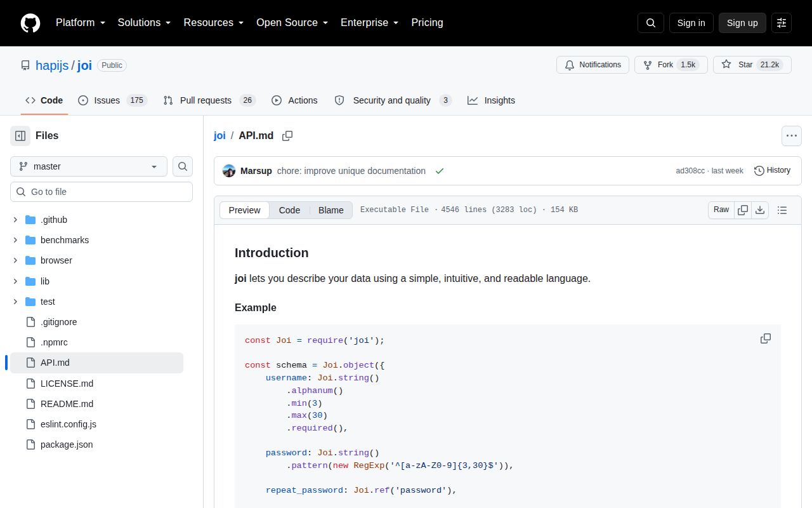
Task: Open the Platform menu
Action: click(x=80, y=23)
